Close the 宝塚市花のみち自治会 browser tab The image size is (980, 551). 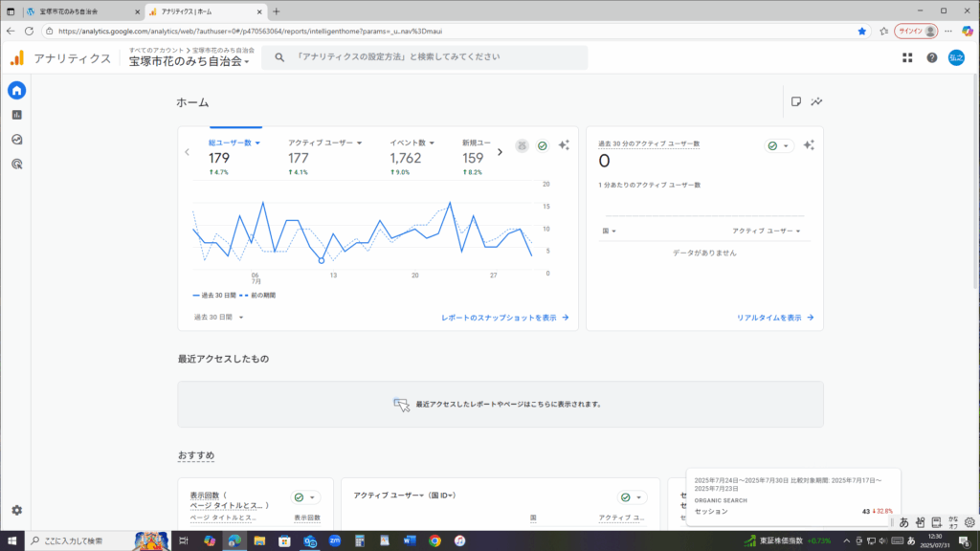(138, 11)
